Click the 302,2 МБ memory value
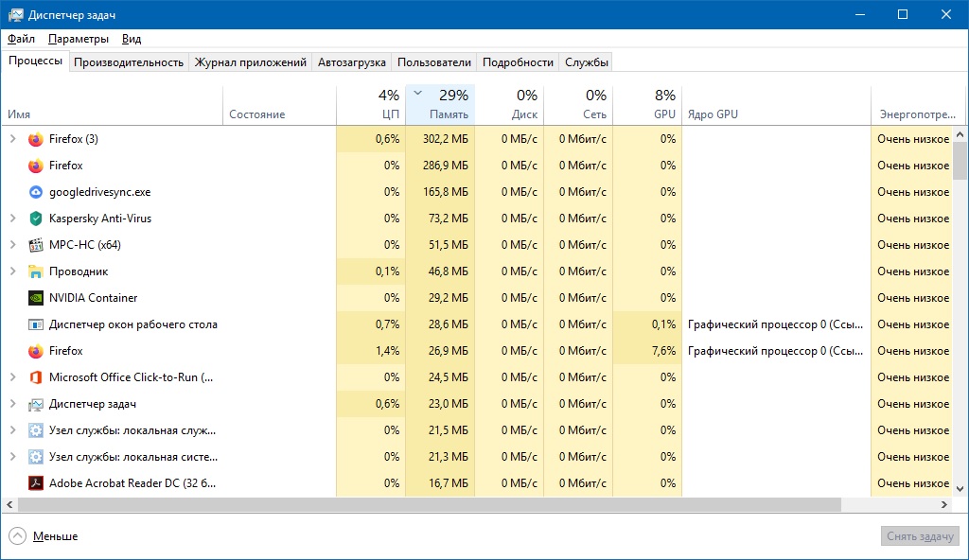 (x=445, y=139)
